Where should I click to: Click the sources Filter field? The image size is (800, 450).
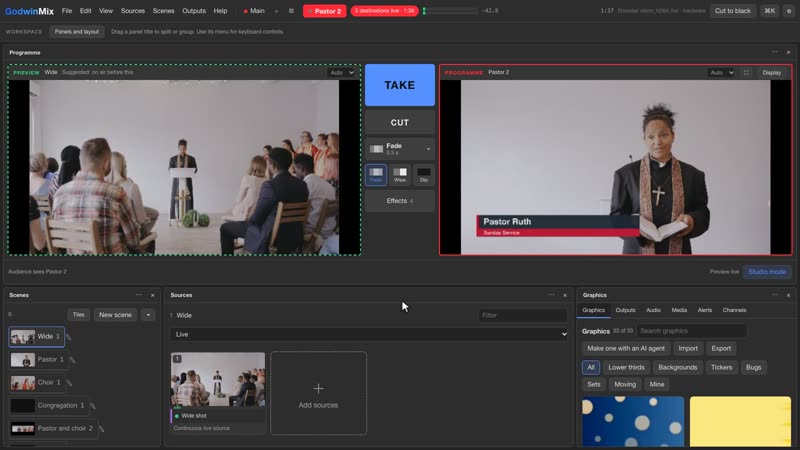pos(522,315)
